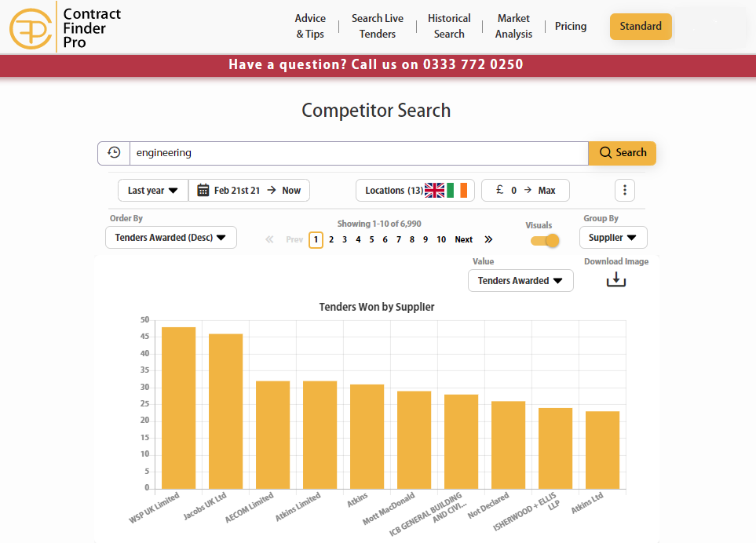The height and width of the screenshot is (543, 756).
Task: Click the WSP UK Limited bar in chart
Action: 178,408
